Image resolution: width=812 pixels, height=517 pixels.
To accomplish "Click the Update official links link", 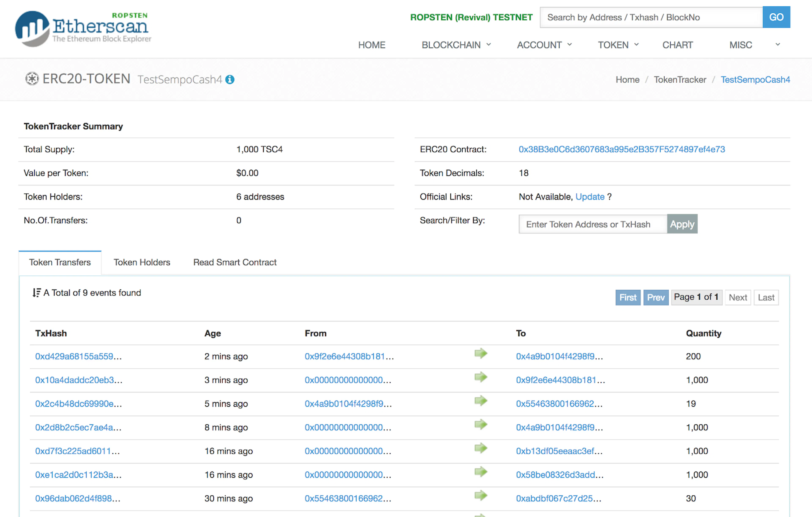I will 590,197.
